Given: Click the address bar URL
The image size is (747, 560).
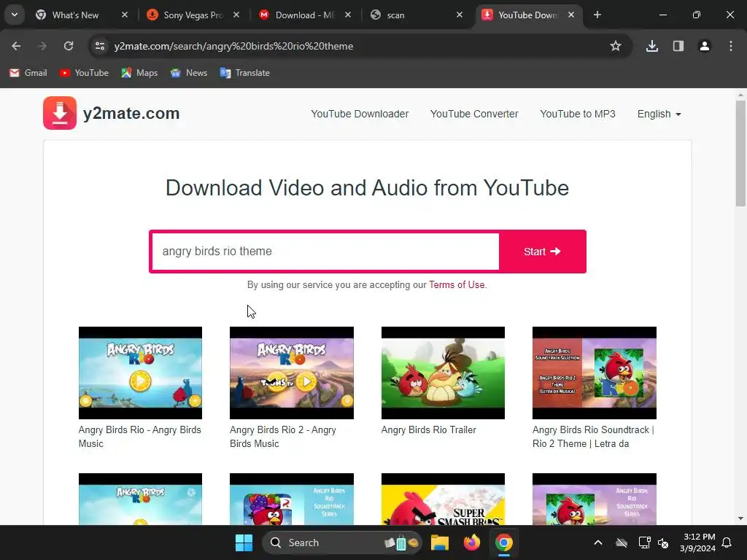Looking at the screenshot, I should pos(233,46).
